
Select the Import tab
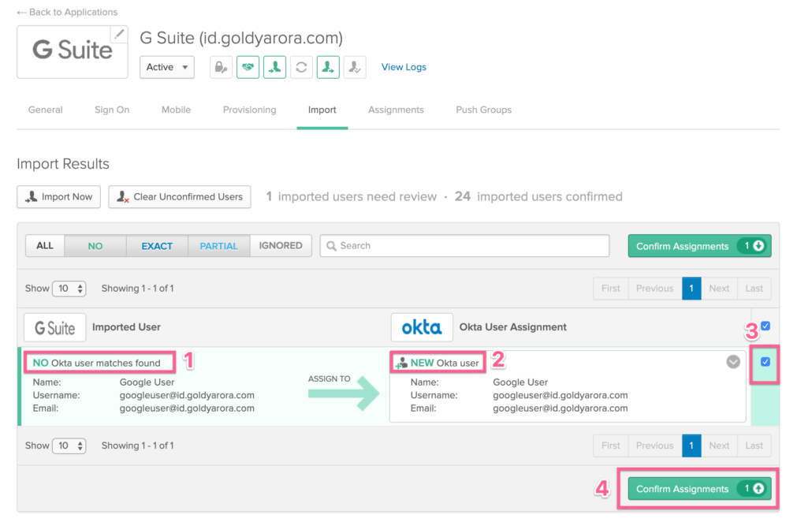tap(322, 110)
